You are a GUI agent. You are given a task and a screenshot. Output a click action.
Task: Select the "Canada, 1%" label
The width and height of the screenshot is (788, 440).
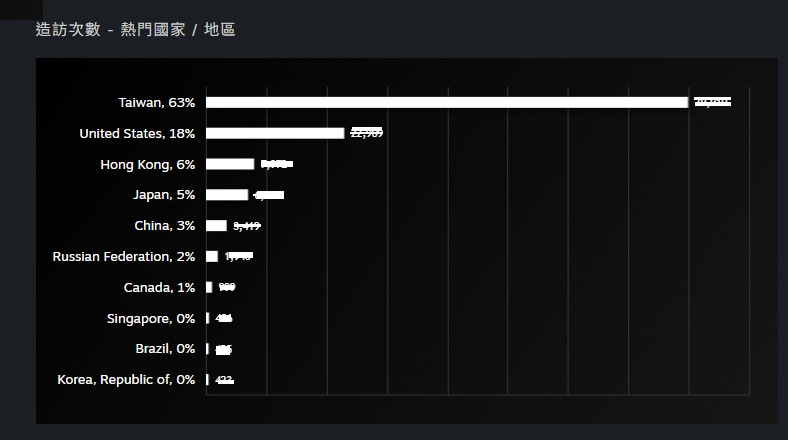point(159,288)
